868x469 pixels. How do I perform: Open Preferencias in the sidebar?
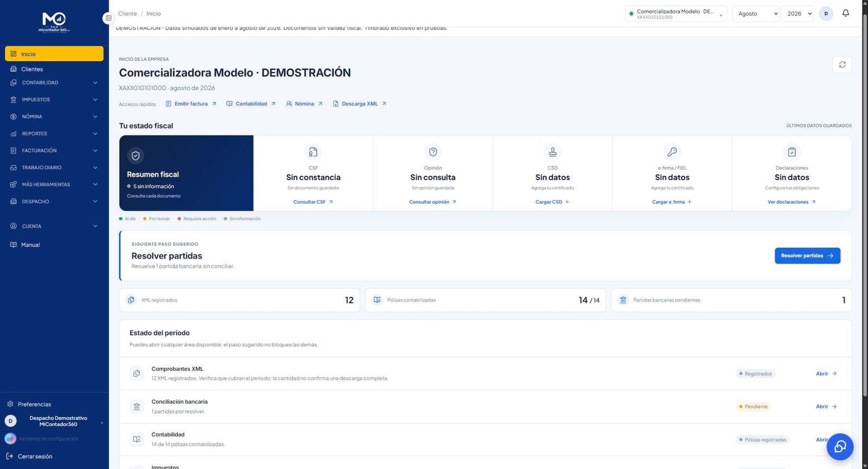[54, 404]
